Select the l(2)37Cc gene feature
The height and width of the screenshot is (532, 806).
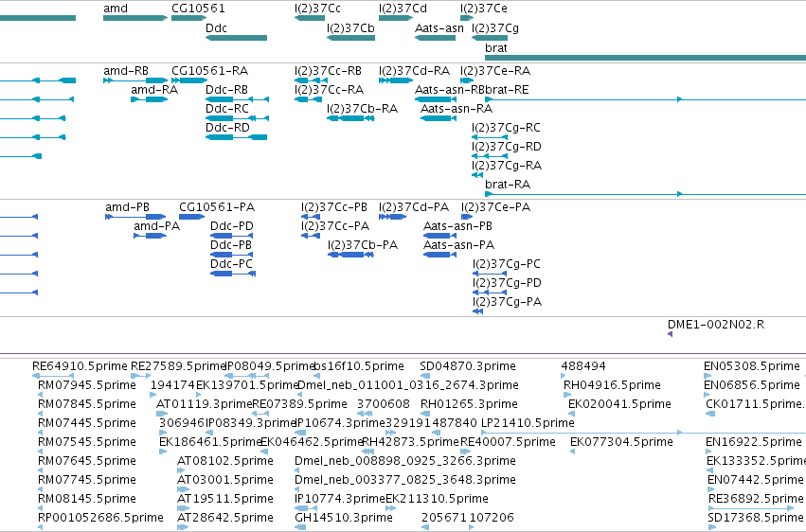[310, 18]
